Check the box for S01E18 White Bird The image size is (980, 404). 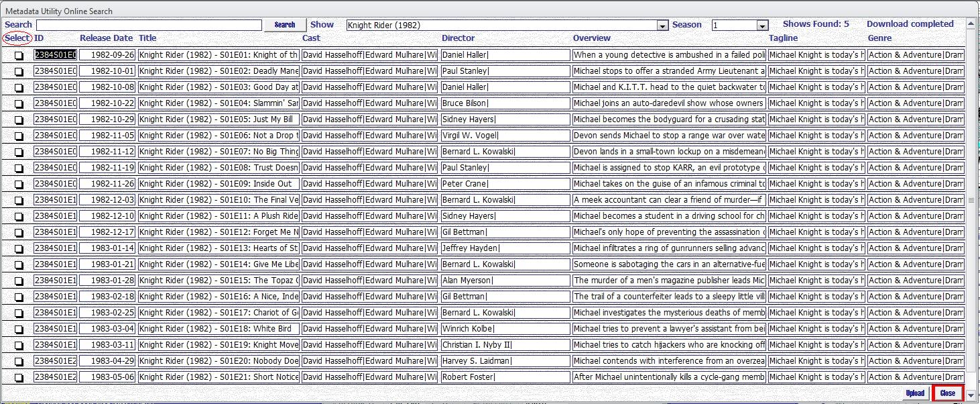coord(19,330)
